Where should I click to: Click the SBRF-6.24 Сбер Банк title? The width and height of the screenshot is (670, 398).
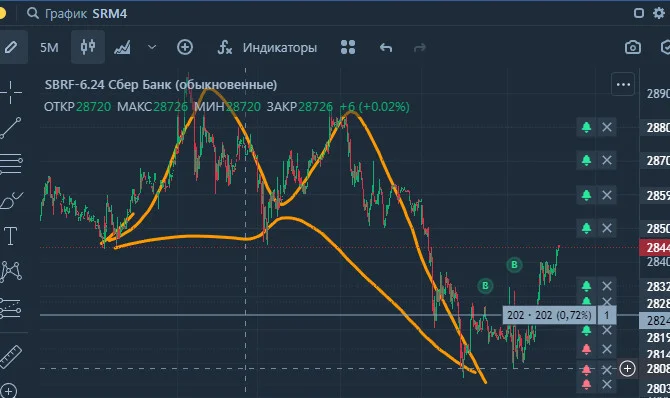(161, 85)
